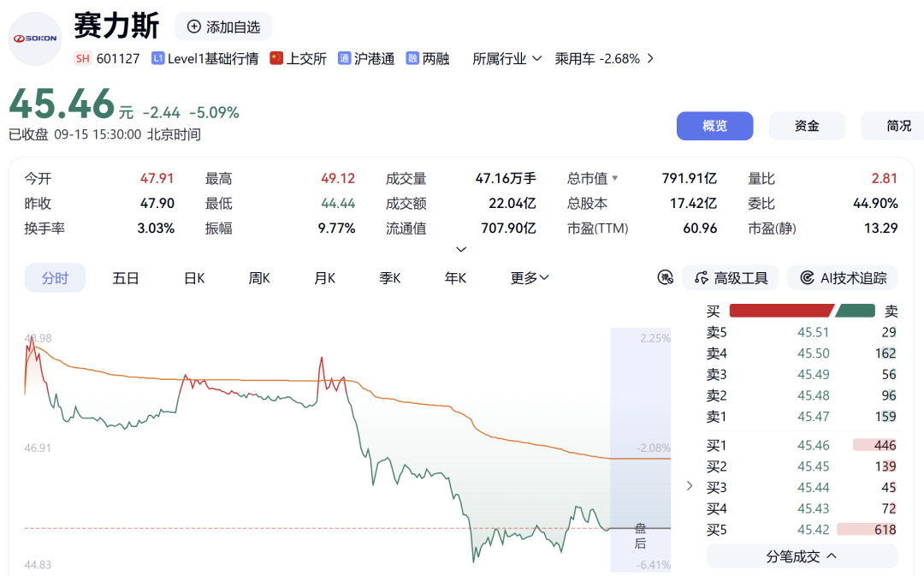Select the 年K chart tab
Image resolution: width=924 pixels, height=576 pixels.
[455, 277]
